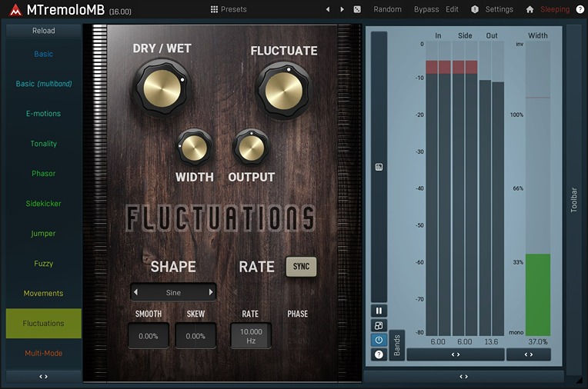
Task: Click the meter help question mark icon
Action: click(379, 354)
